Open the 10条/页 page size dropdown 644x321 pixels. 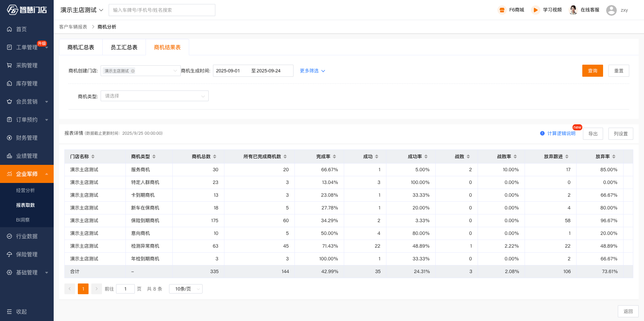coord(186,289)
